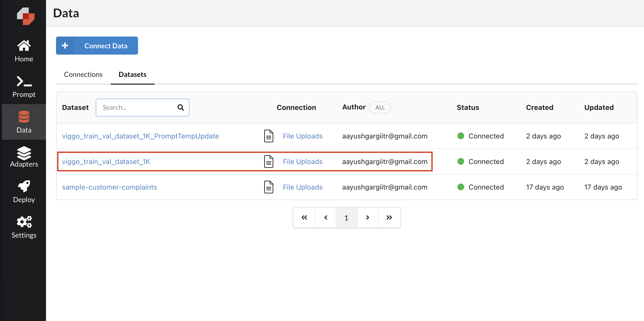Viewport: 644px width, 321px height.
Task: Open the Prompt terminal icon
Action: pos(24,81)
